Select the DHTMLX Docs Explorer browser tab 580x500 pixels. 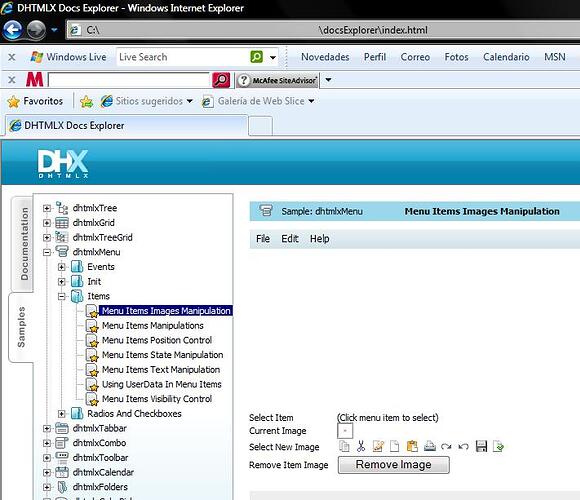[x=126, y=126]
